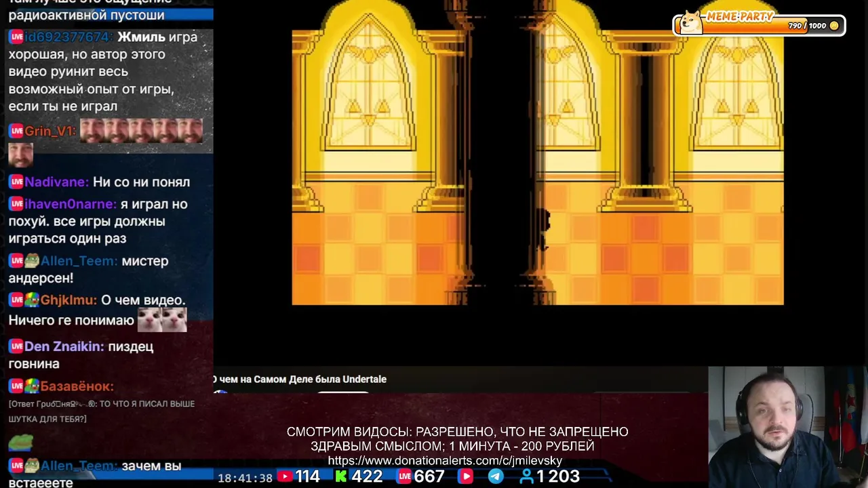Click username ihaven0narne in chat
This screenshot has height=488, width=868.
(71, 204)
